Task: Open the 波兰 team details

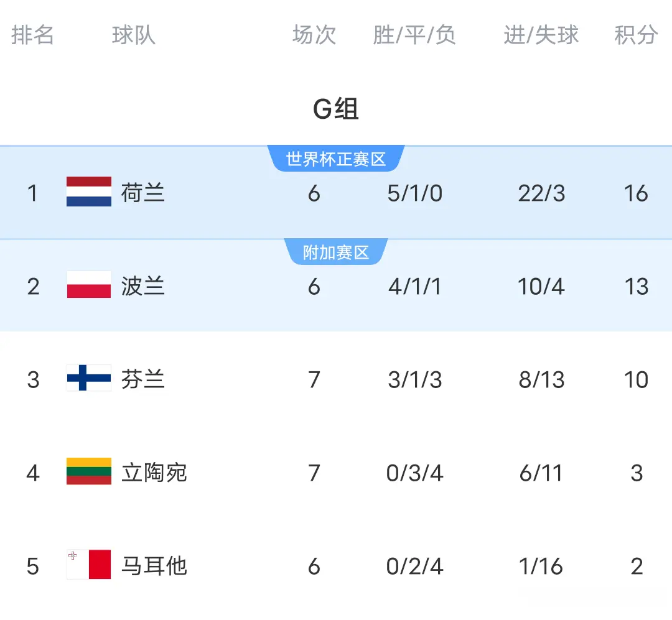Action: tap(142, 286)
